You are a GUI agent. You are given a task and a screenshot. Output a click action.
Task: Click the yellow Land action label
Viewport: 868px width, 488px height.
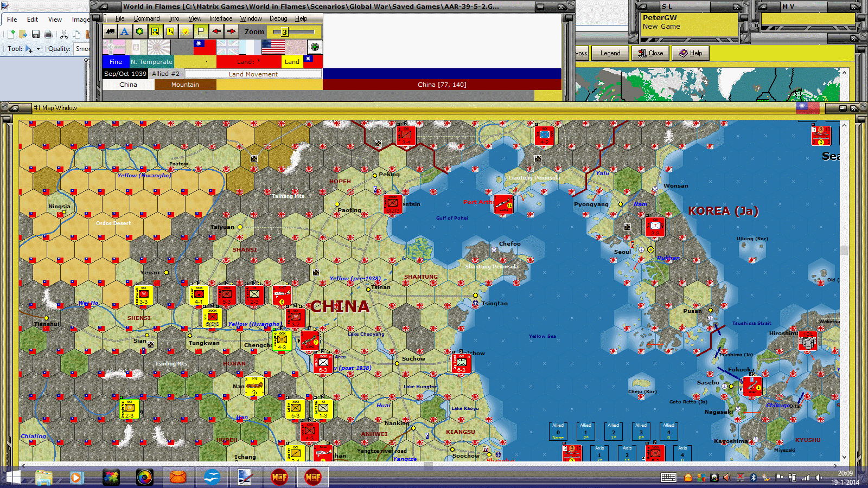[x=292, y=62]
